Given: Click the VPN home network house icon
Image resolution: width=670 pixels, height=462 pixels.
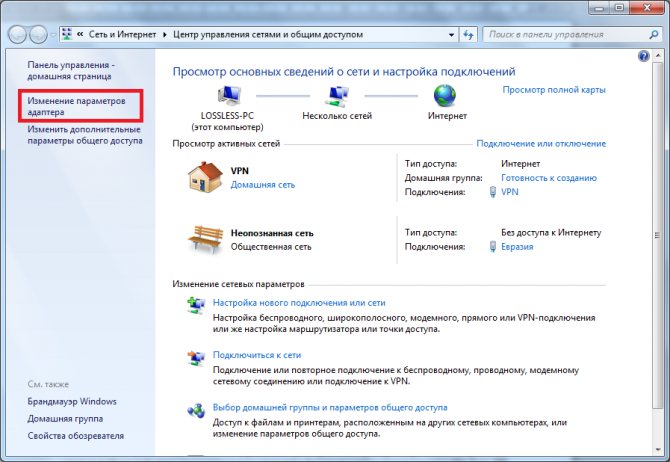Looking at the screenshot, I should point(205,177).
